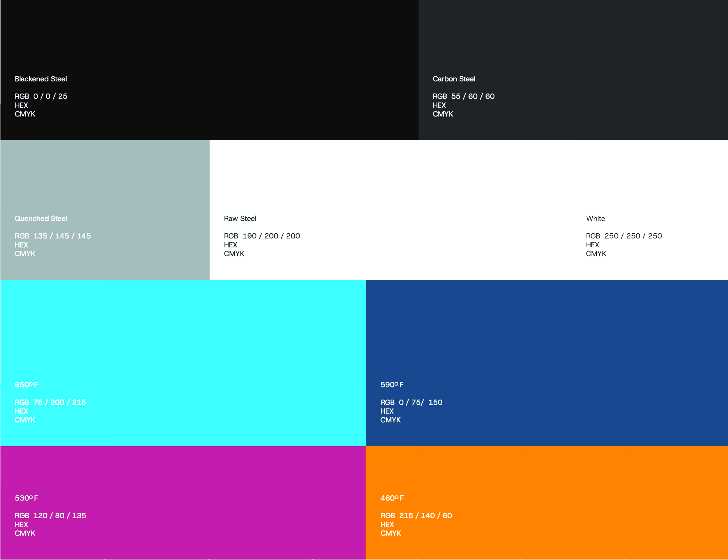Click RGB value 135 / 145 / 145

coord(62,236)
